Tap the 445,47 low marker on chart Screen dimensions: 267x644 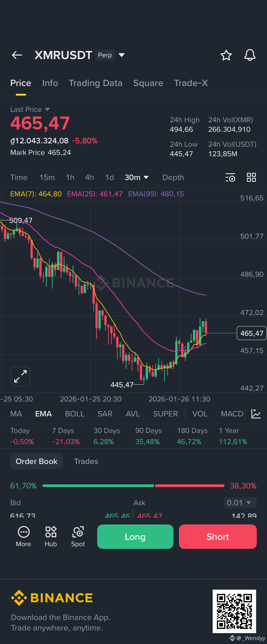tap(122, 384)
